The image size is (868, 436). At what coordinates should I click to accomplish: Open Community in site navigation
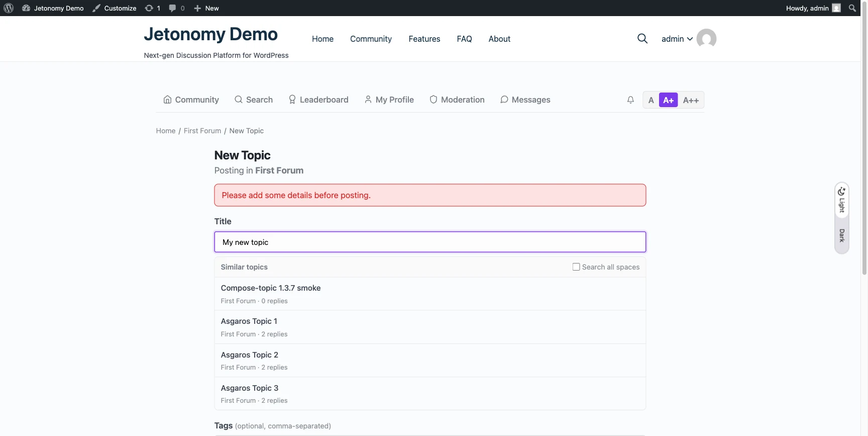point(371,39)
